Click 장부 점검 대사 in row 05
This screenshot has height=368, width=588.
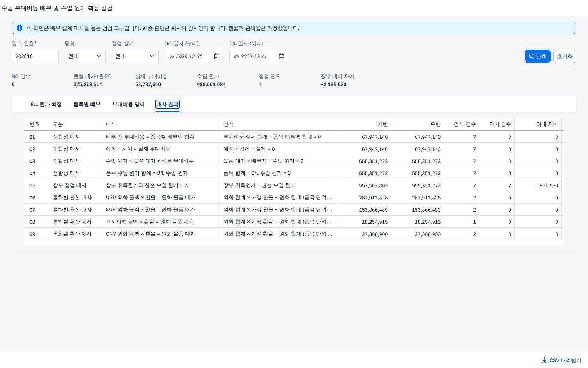pos(70,185)
